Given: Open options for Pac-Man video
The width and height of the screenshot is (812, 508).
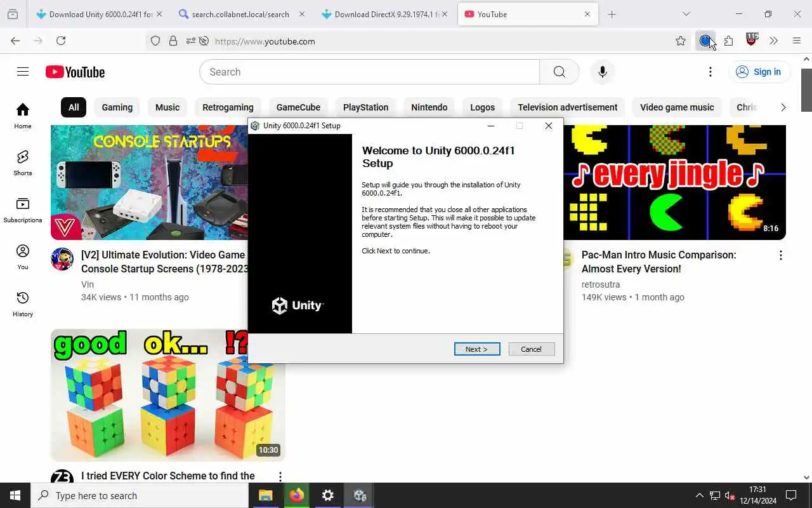Looking at the screenshot, I should click(780, 255).
